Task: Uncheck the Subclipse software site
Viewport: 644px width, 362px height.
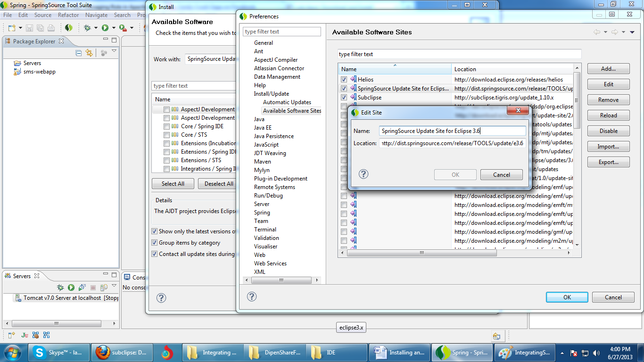Action: (x=344, y=97)
